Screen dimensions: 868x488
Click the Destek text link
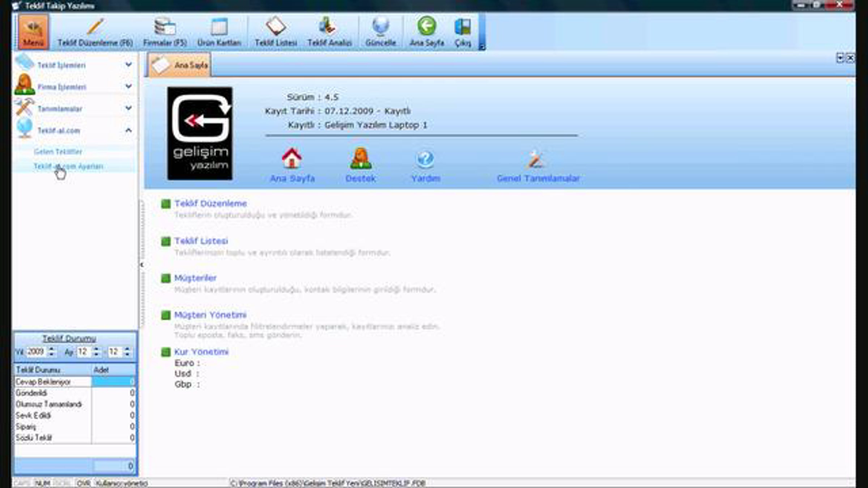pos(361,179)
